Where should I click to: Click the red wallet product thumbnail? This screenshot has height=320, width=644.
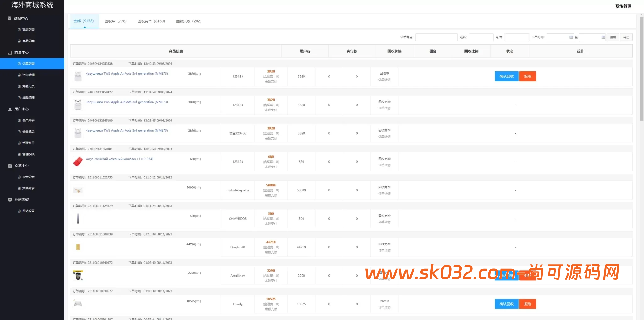click(78, 162)
